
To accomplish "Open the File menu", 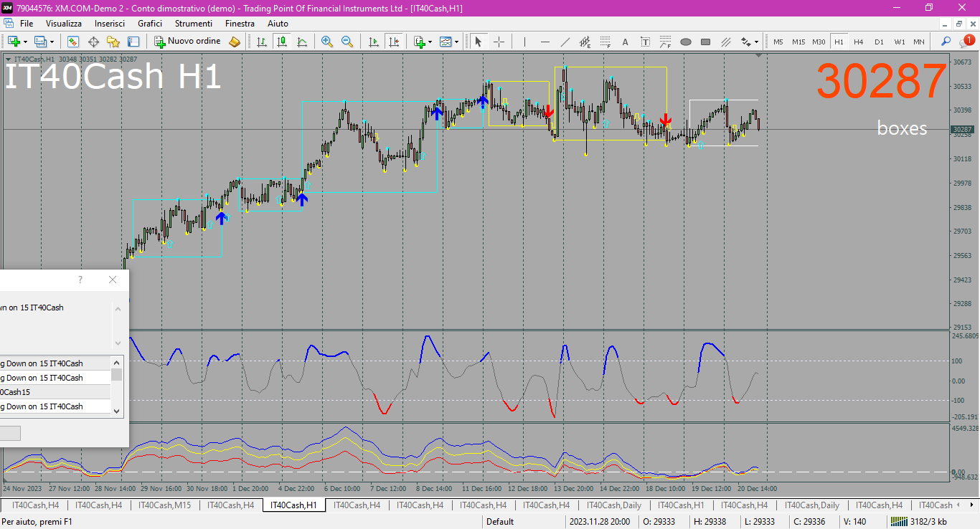I will [x=26, y=24].
